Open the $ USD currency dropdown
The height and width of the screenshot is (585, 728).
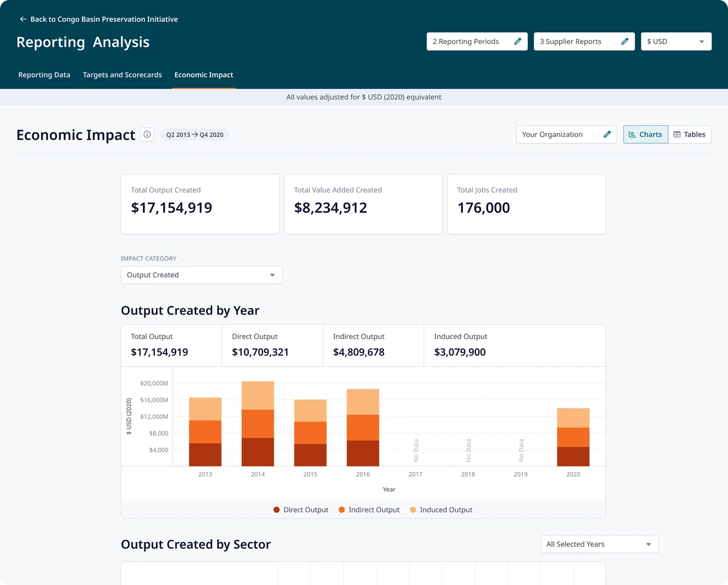[x=676, y=42]
